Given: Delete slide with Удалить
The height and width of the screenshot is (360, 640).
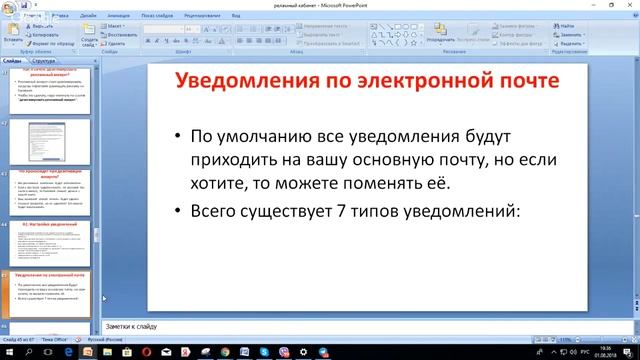Looking at the screenshot, I should [x=113, y=43].
